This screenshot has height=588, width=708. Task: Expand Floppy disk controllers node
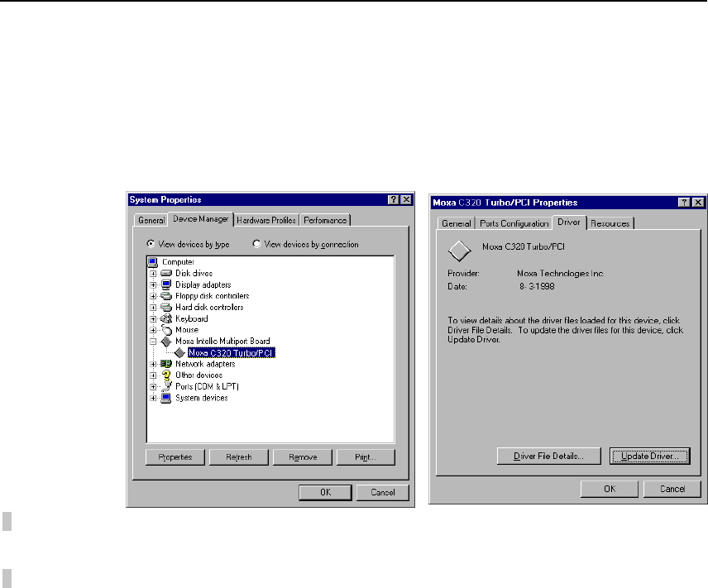click(x=153, y=296)
